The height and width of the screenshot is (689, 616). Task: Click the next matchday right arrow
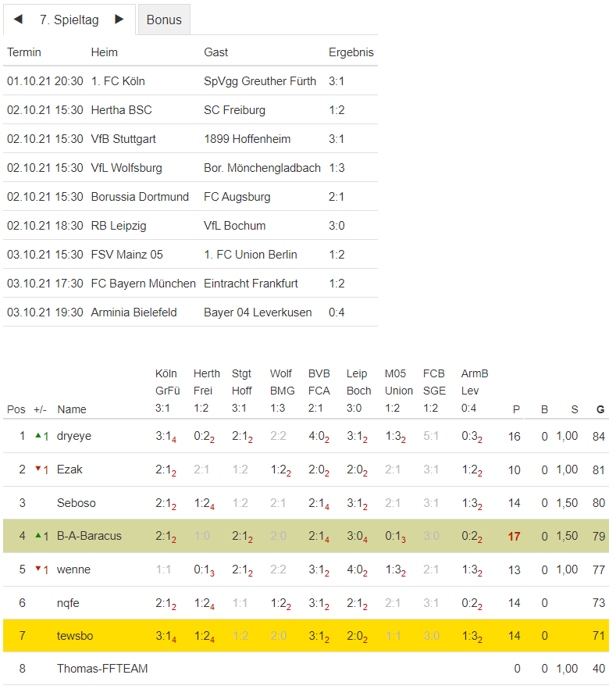click(x=119, y=20)
